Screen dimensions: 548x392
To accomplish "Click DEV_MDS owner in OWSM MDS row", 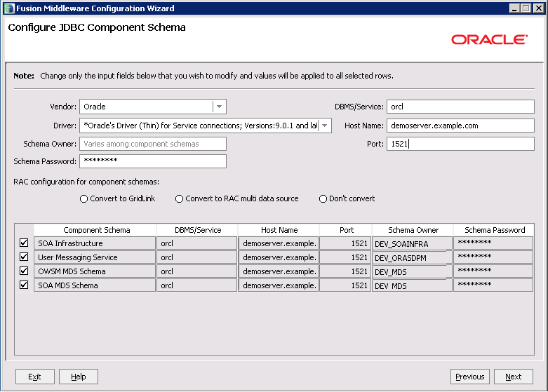I will point(412,271).
